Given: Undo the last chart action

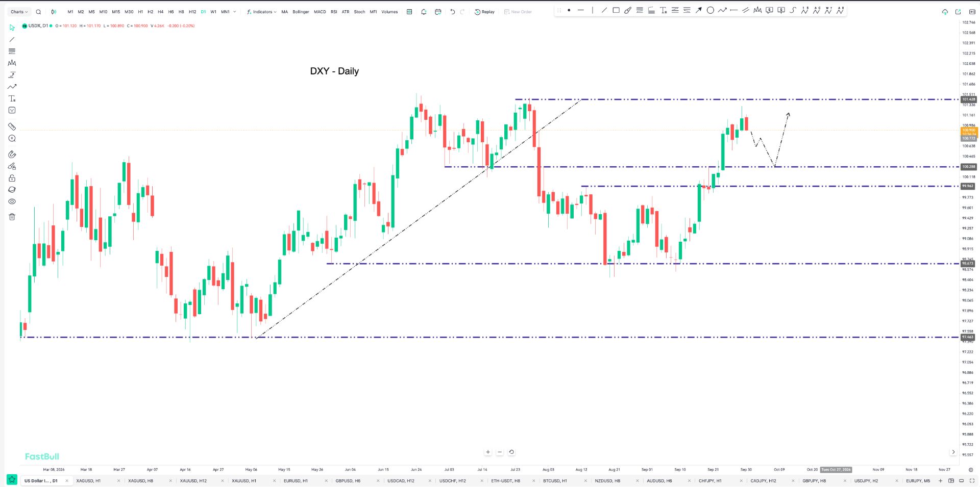Looking at the screenshot, I should click(x=452, y=12).
